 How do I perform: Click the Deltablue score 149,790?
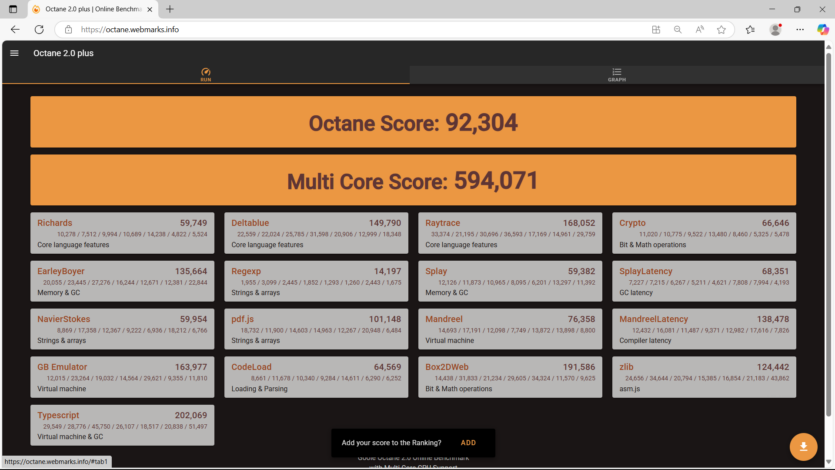click(385, 223)
